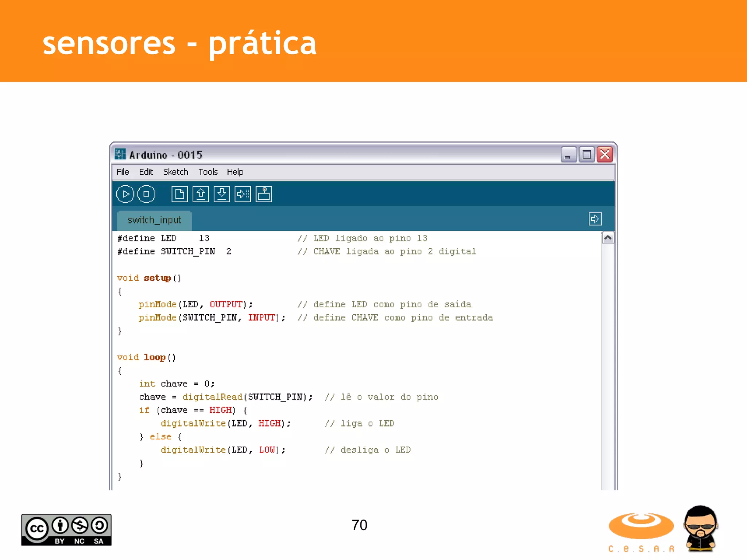Select the switch_input tab
This screenshot has height=560, width=747.
pyautogui.click(x=154, y=220)
